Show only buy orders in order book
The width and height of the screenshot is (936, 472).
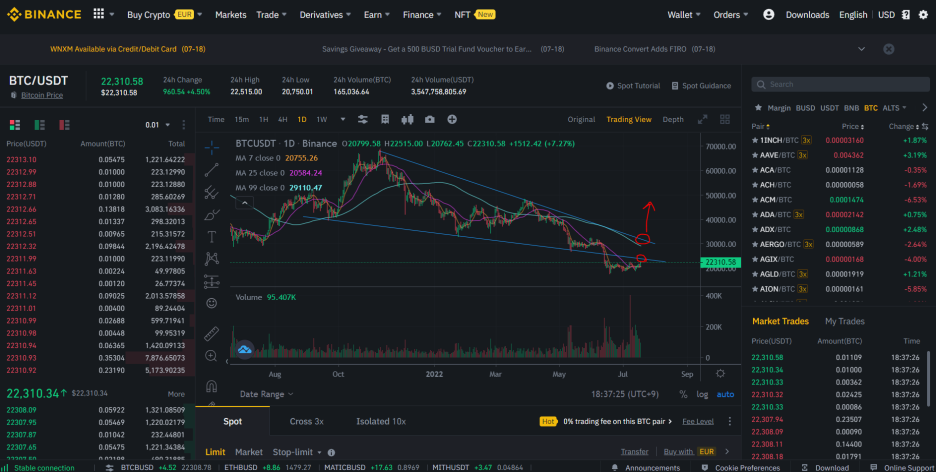point(39,125)
